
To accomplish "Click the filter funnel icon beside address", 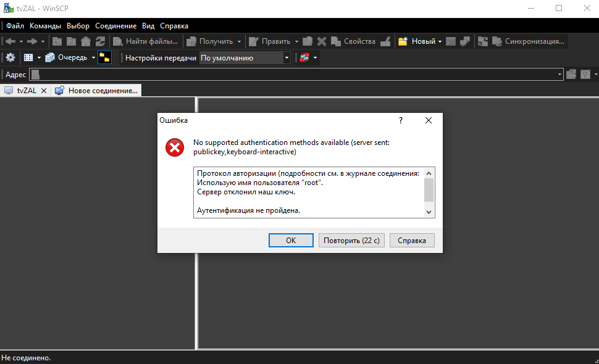I will 585,75.
